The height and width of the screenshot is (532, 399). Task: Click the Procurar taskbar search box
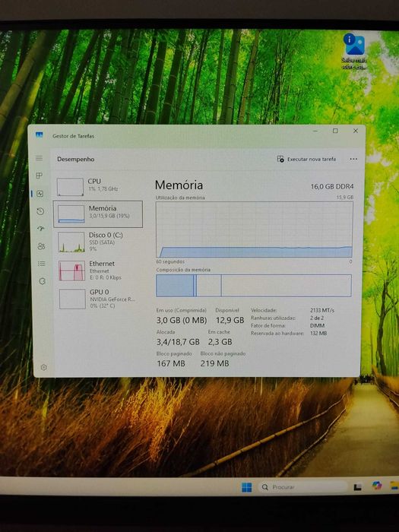303,487
